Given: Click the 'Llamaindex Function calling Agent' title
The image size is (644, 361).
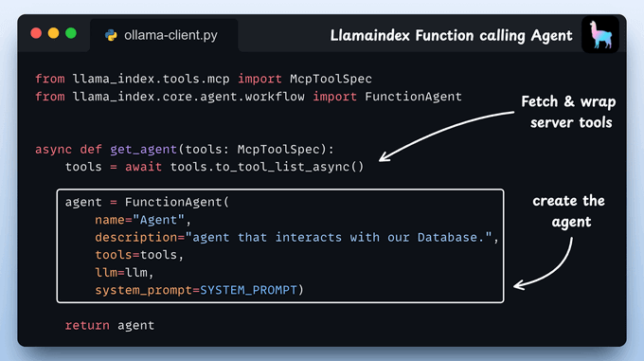Looking at the screenshot, I should (x=451, y=36).
